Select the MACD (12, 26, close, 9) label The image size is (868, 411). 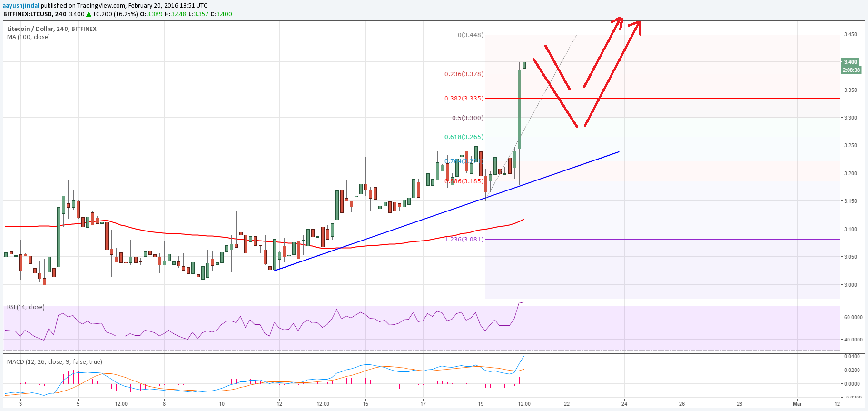[x=54, y=362]
